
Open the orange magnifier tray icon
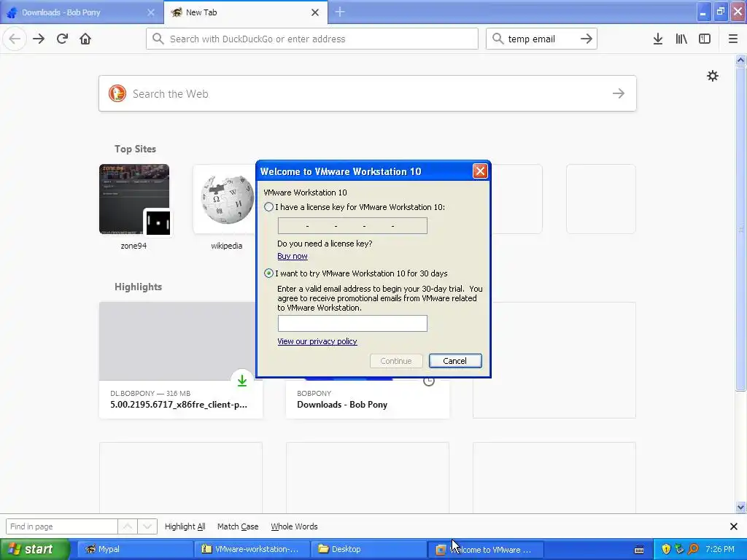pos(694,549)
